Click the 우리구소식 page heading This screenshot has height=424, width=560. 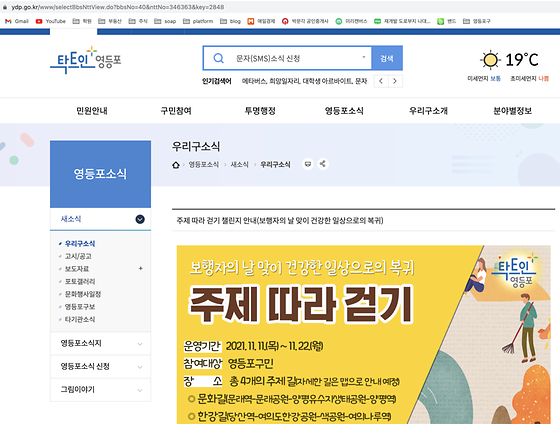[196, 146]
